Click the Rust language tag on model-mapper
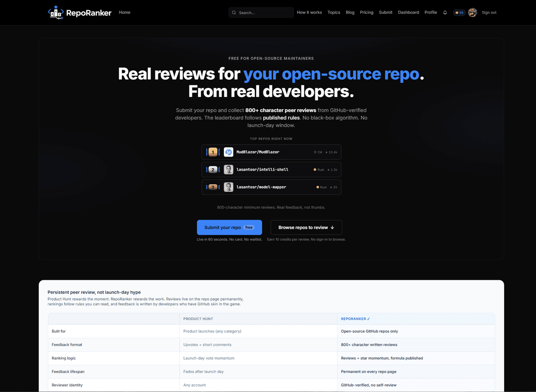The height and width of the screenshot is (392, 536). tap(322, 187)
